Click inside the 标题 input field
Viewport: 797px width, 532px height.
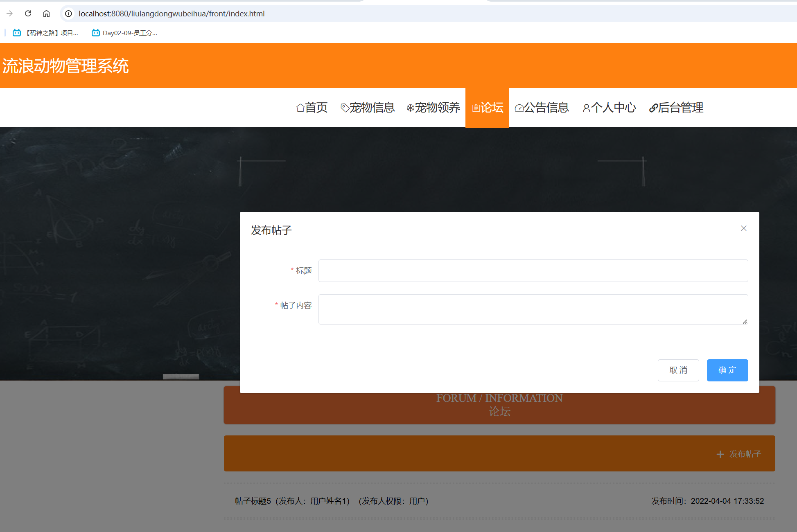click(x=533, y=271)
